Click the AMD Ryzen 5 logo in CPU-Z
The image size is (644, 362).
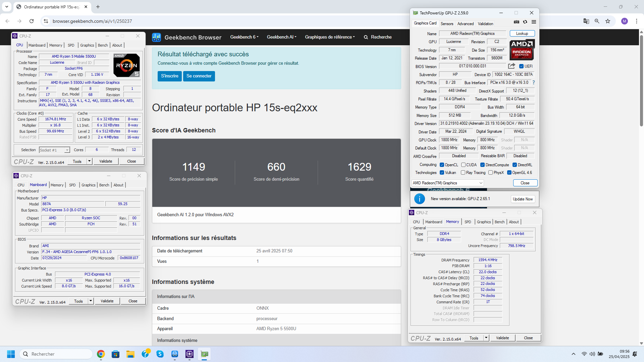126,65
